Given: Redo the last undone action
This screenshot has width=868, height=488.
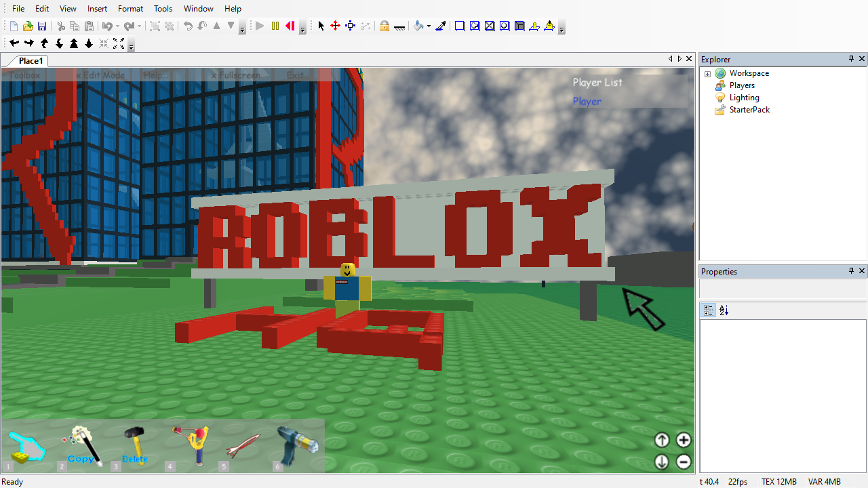Looking at the screenshot, I should pos(129,26).
